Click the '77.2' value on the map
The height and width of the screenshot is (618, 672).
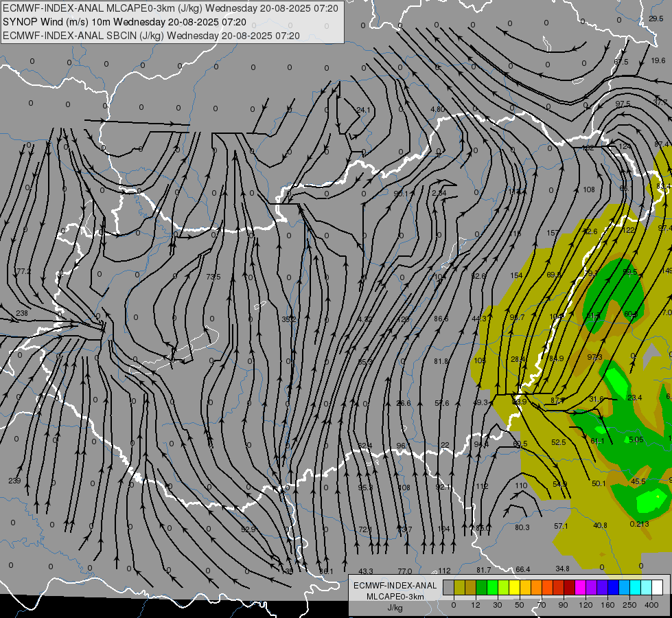pos(23,271)
